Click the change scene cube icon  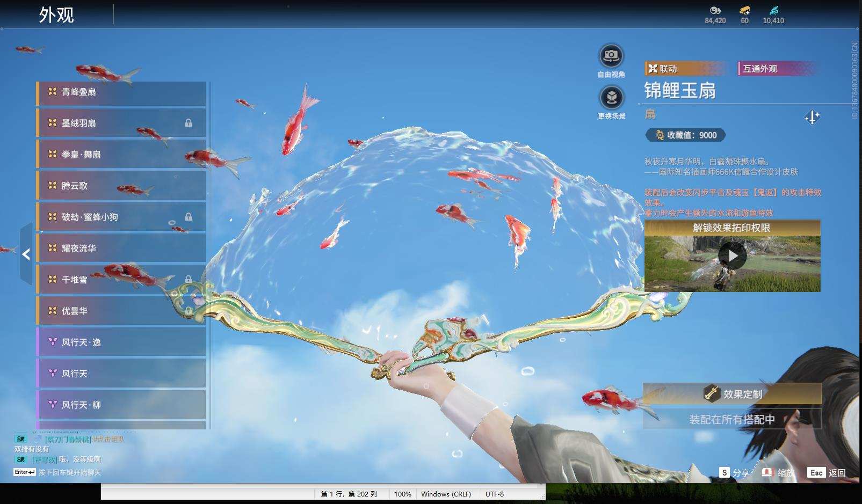(x=611, y=98)
